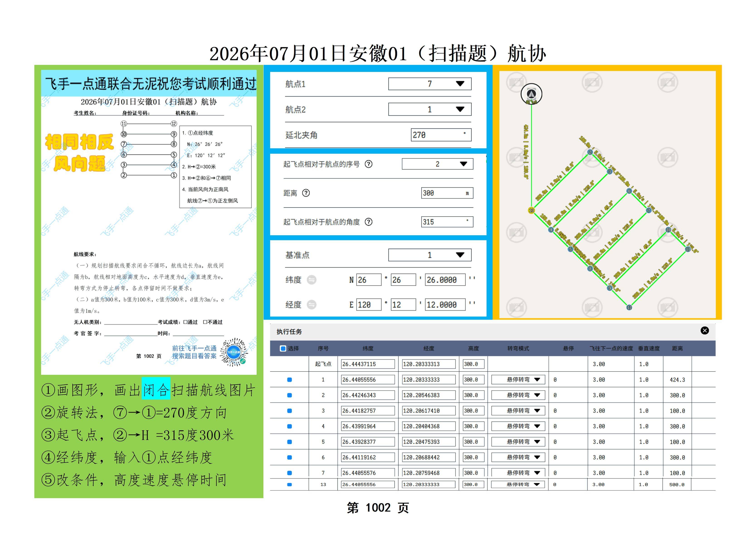Image resolution: width=756 pixels, height=535 pixels.
Task: Select waypoint 6 marker on the map
Action: click(629, 191)
